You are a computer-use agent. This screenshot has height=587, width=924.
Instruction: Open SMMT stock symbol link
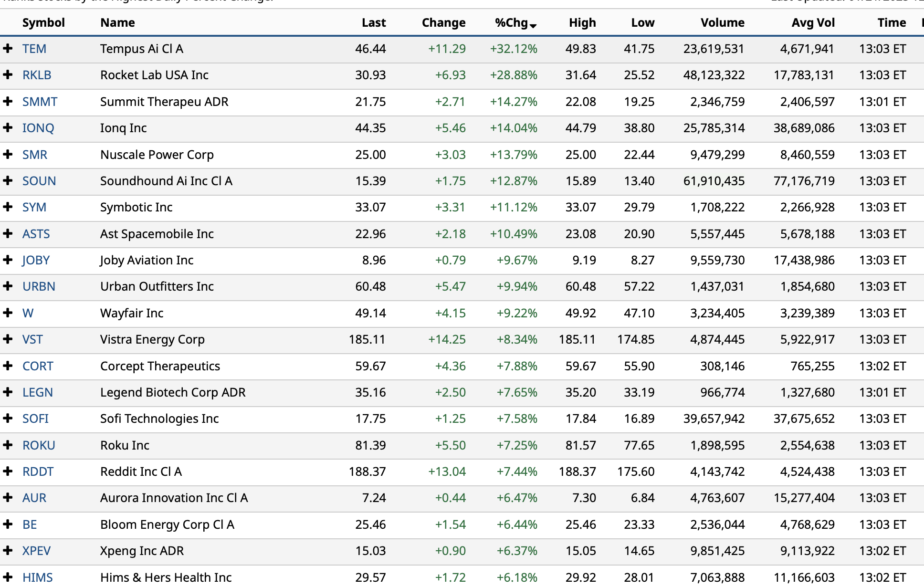point(40,102)
